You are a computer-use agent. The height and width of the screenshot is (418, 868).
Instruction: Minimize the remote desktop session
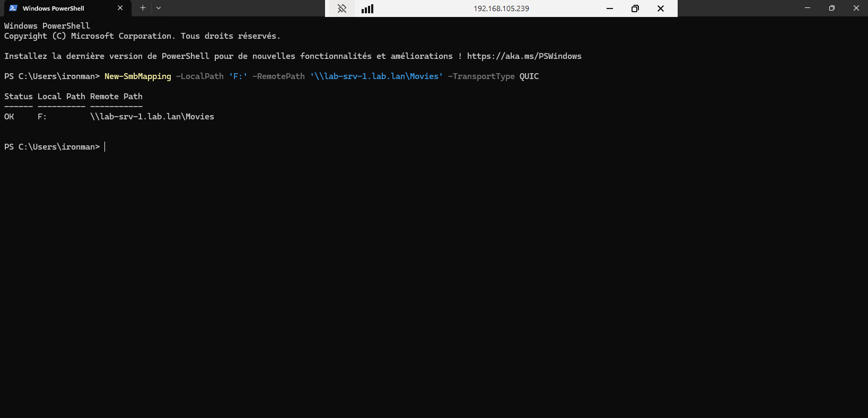[610, 8]
